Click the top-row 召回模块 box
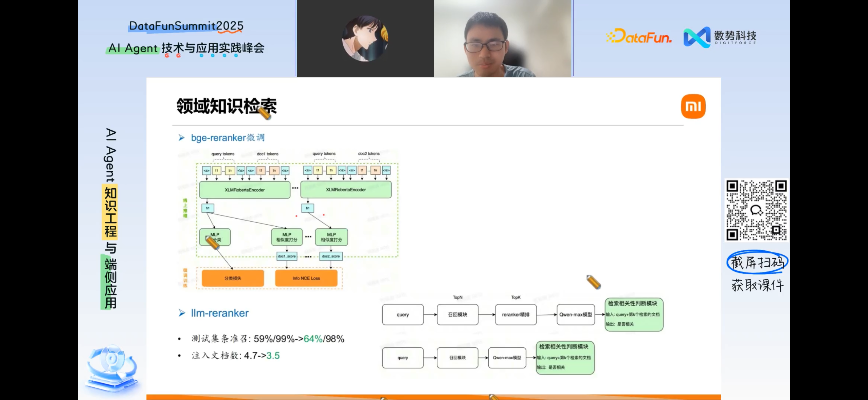The width and height of the screenshot is (868, 400). tap(457, 315)
